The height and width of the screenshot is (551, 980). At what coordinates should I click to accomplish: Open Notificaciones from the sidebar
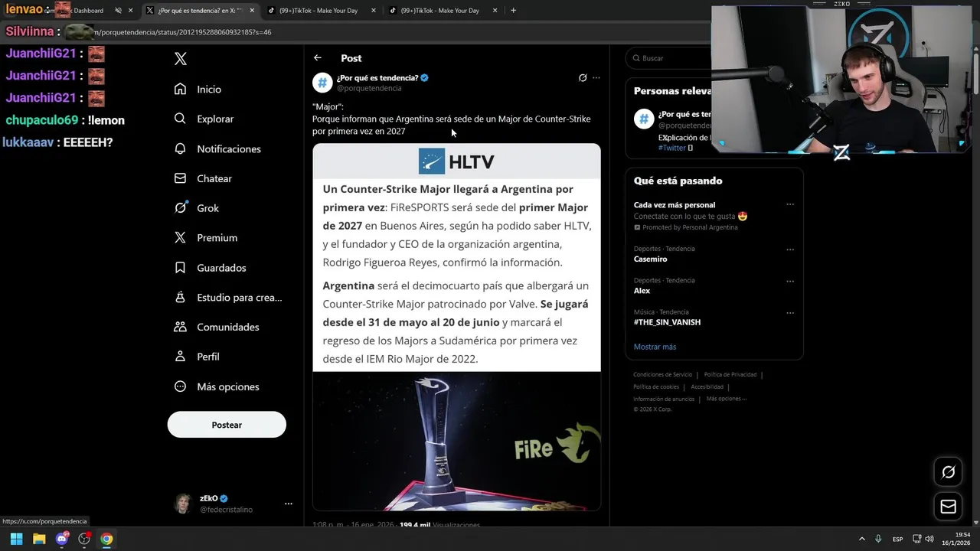click(x=217, y=148)
